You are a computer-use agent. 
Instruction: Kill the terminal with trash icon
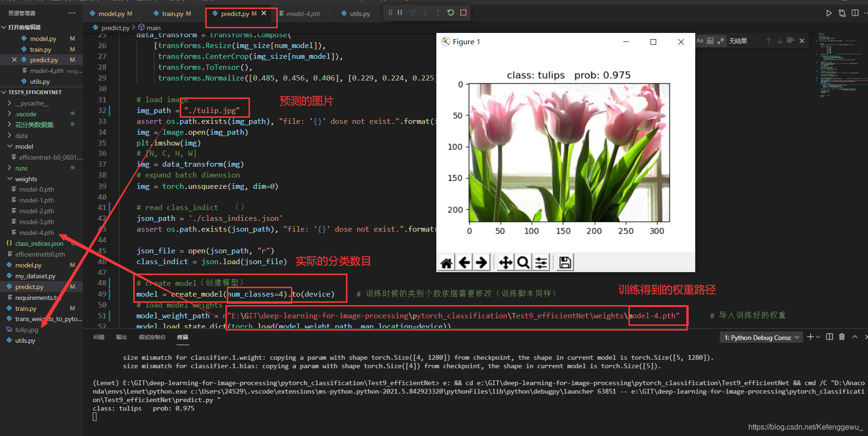[x=842, y=337]
